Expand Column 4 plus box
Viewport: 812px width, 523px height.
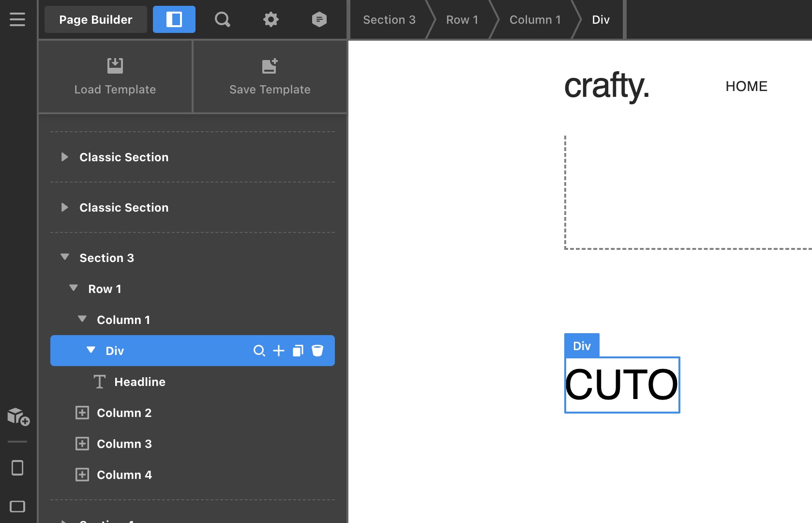[x=82, y=475]
